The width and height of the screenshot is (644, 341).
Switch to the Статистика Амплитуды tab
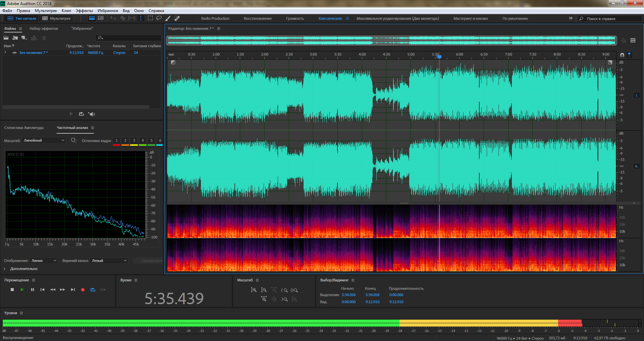[x=24, y=128]
